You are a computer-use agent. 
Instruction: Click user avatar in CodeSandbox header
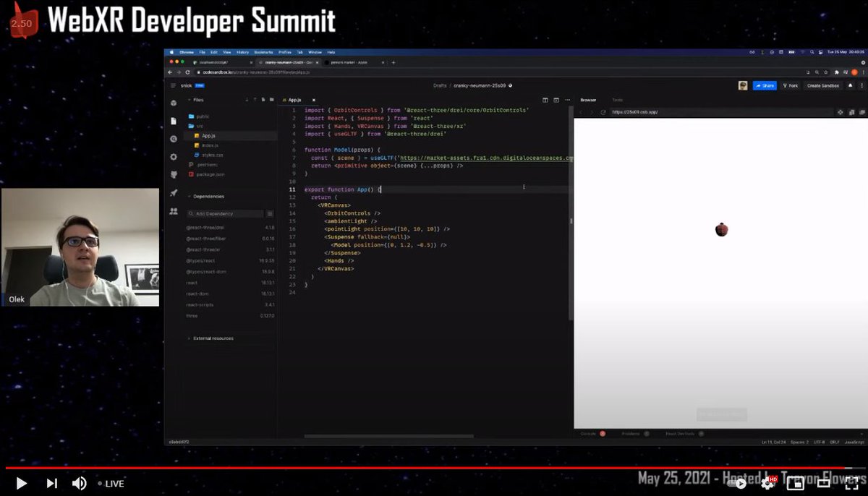pos(743,85)
